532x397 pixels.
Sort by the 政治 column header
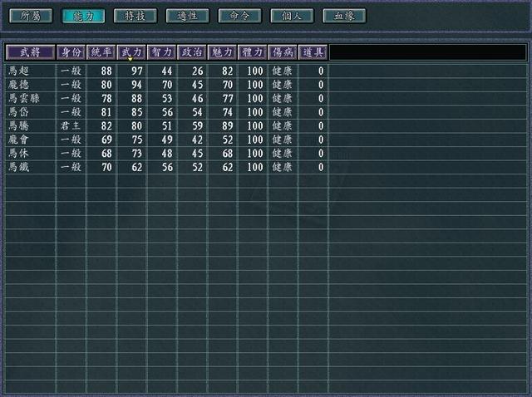192,52
